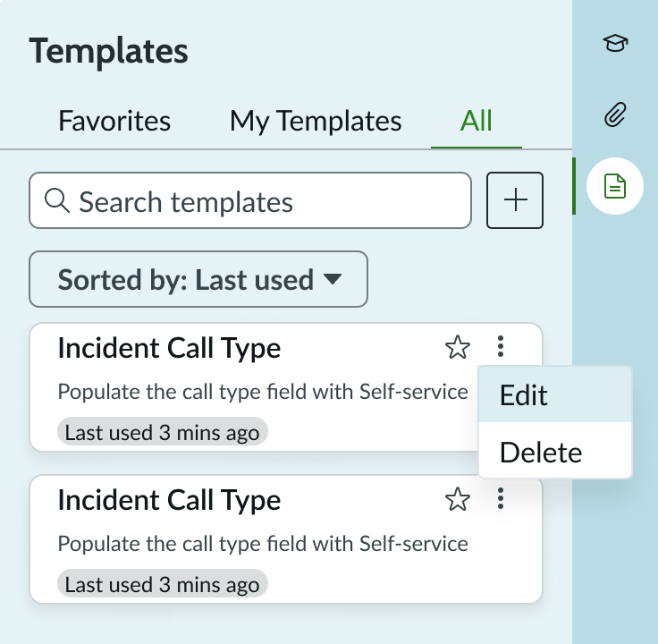Add a new template with plus button
This screenshot has width=658, height=644.
(515, 200)
